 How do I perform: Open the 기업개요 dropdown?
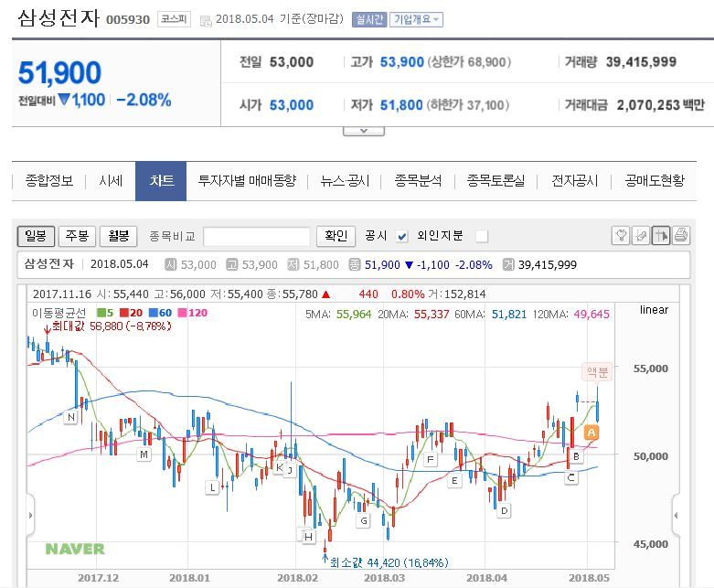click(416, 19)
